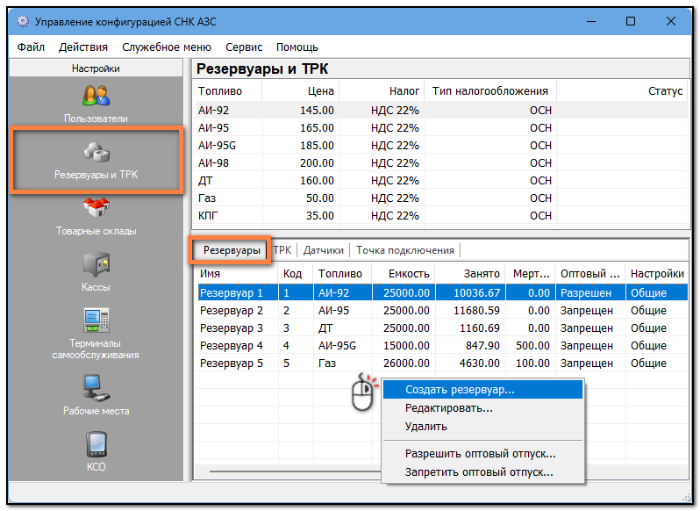Select the Резервуар 3 row
The image size is (700, 511).
click(442, 328)
